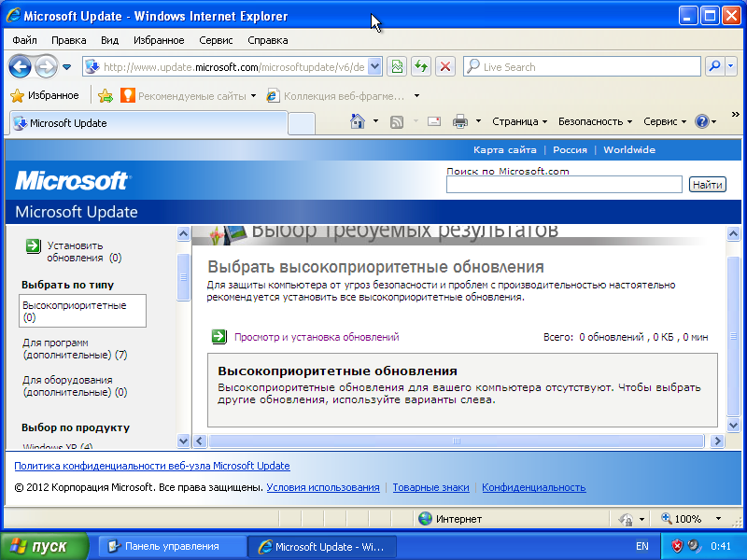Open the recent pages dropdown beside Forward

point(66,67)
